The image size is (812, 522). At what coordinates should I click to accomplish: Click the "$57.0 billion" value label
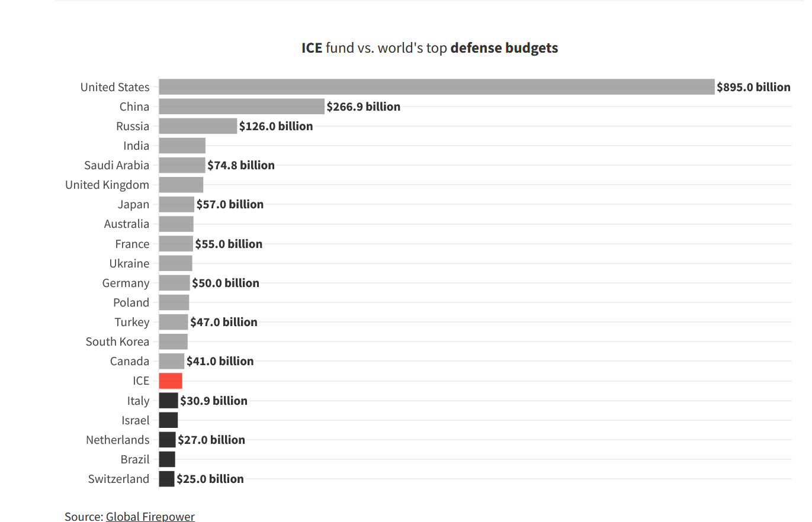coord(230,204)
